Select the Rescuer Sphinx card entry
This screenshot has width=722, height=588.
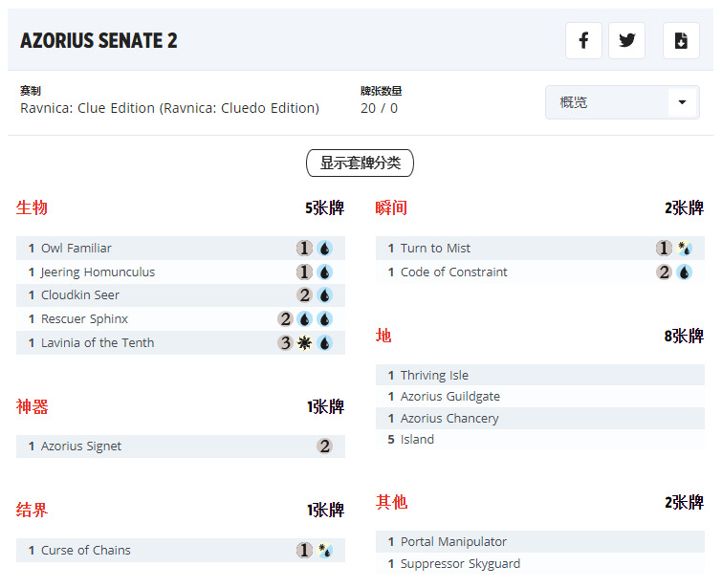(x=84, y=319)
